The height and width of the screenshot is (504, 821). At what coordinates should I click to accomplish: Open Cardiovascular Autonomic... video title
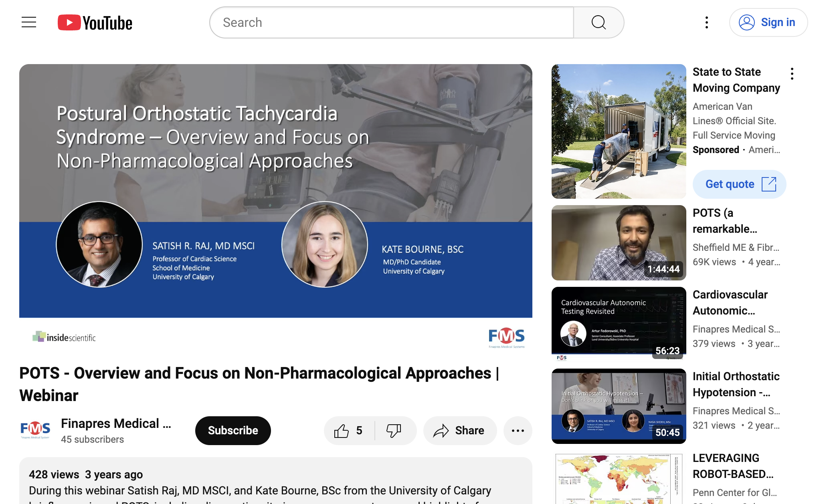tap(730, 302)
